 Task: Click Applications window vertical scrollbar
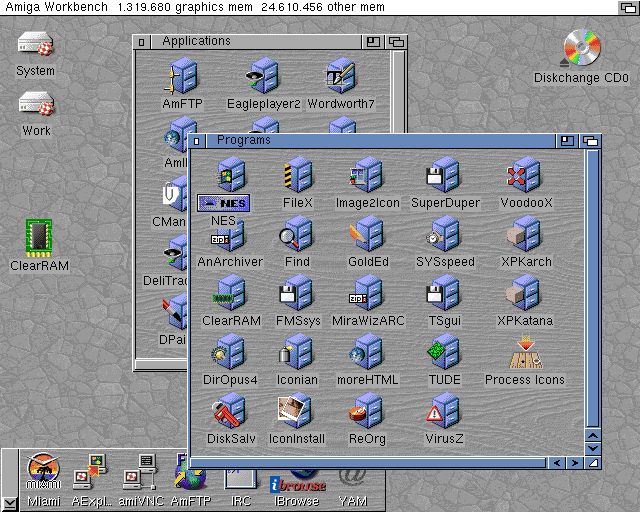398,91
